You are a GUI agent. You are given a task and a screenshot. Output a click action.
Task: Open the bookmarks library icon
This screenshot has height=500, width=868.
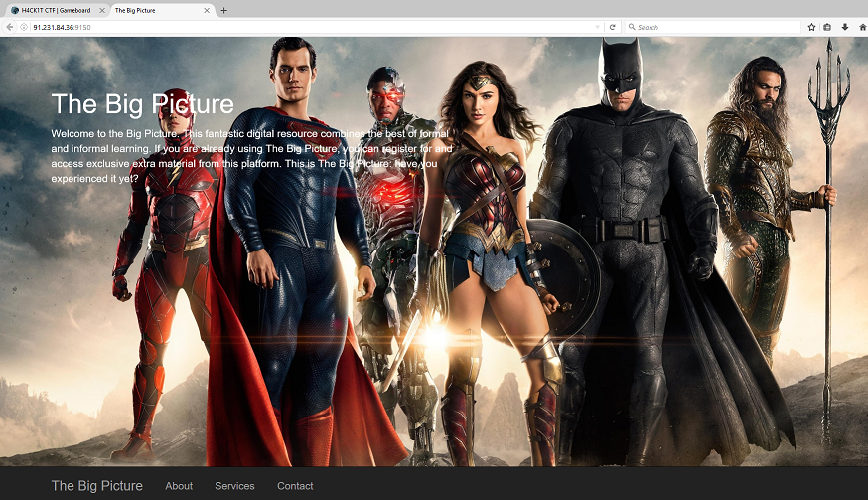pos(828,27)
